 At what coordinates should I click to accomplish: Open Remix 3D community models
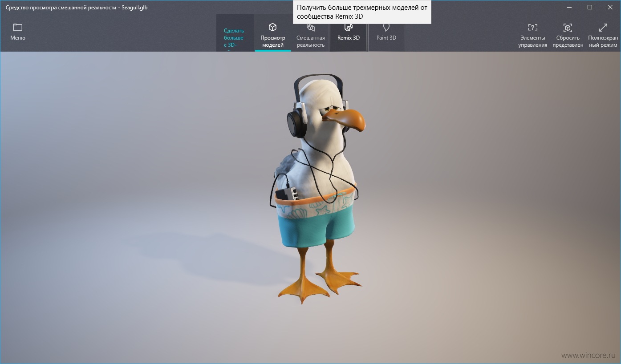tap(349, 35)
